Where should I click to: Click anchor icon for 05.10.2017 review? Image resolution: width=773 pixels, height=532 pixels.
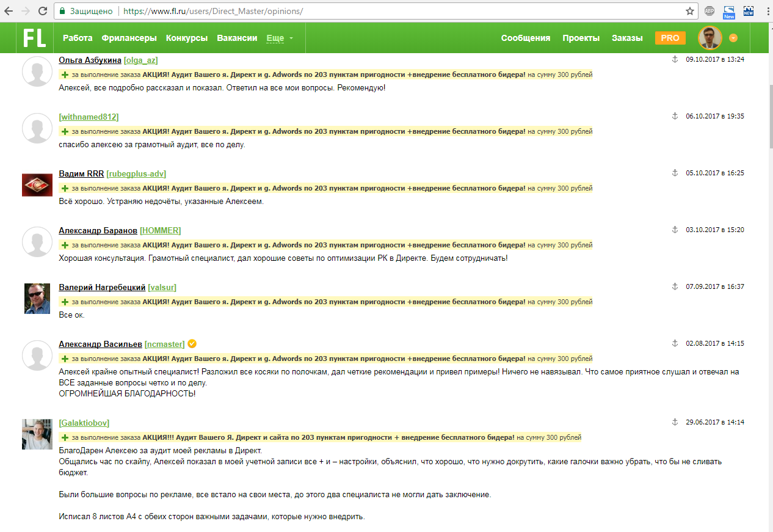[x=675, y=173]
